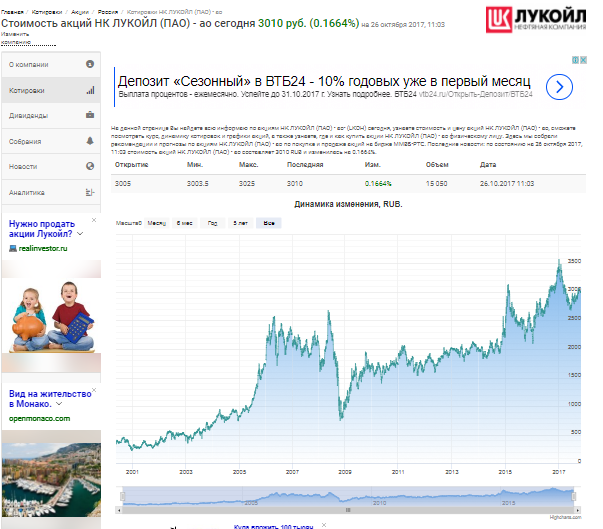The width and height of the screenshot is (603, 529).
Task: Open the 'Вид на жительство в Монако' link
Action: tap(50, 399)
